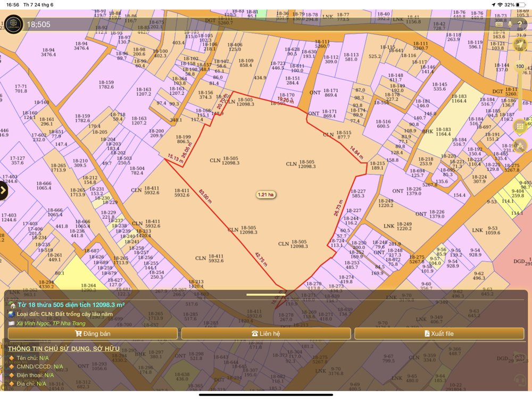Tap the info panel drag handle
Image resolution: width=532 pixels, height=399 pixels.
tap(265, 295)
